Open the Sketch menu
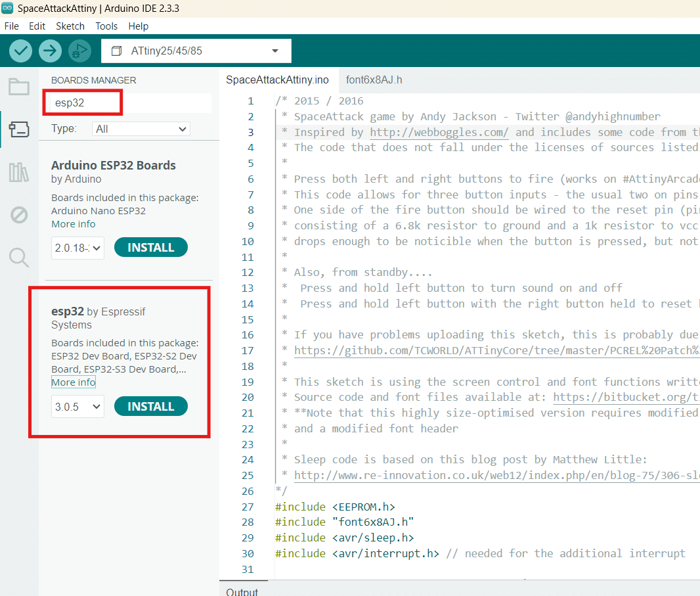Image resolution: width=700 pixels, height=596 pixels. point(70,26)
